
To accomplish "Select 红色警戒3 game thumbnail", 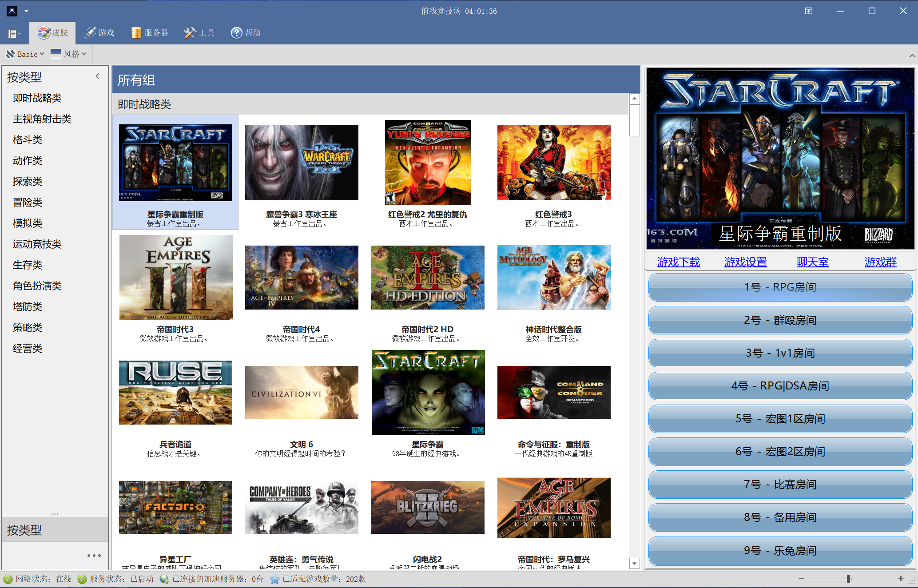I will click(554, 163).
